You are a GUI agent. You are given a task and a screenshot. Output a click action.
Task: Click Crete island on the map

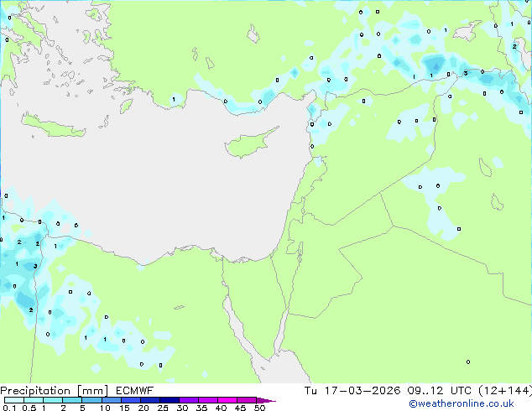(x=53, y=126)
